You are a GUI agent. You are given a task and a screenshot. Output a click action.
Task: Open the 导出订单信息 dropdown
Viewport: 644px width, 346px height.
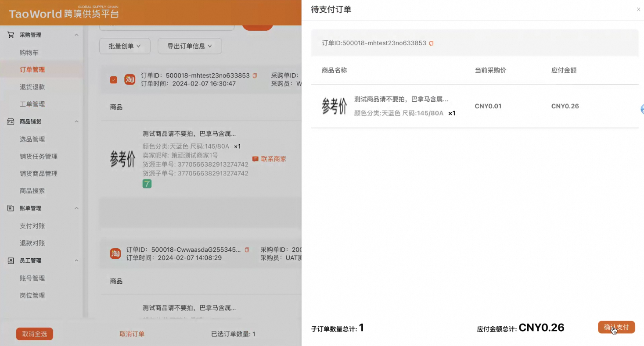click(x=189, y=46)
